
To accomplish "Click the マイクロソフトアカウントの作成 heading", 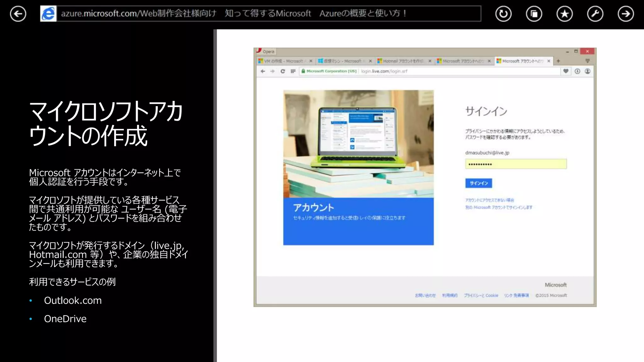I will [106, 123].
